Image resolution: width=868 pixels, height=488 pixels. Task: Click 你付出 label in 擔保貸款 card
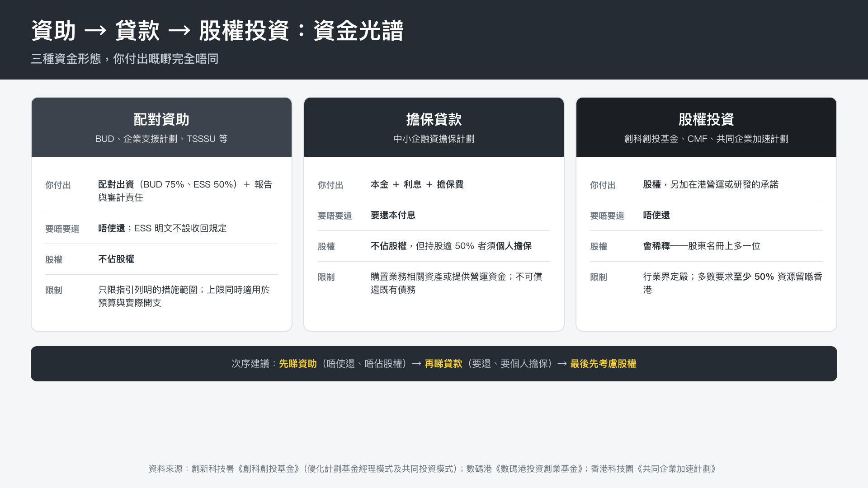[330, 185]
